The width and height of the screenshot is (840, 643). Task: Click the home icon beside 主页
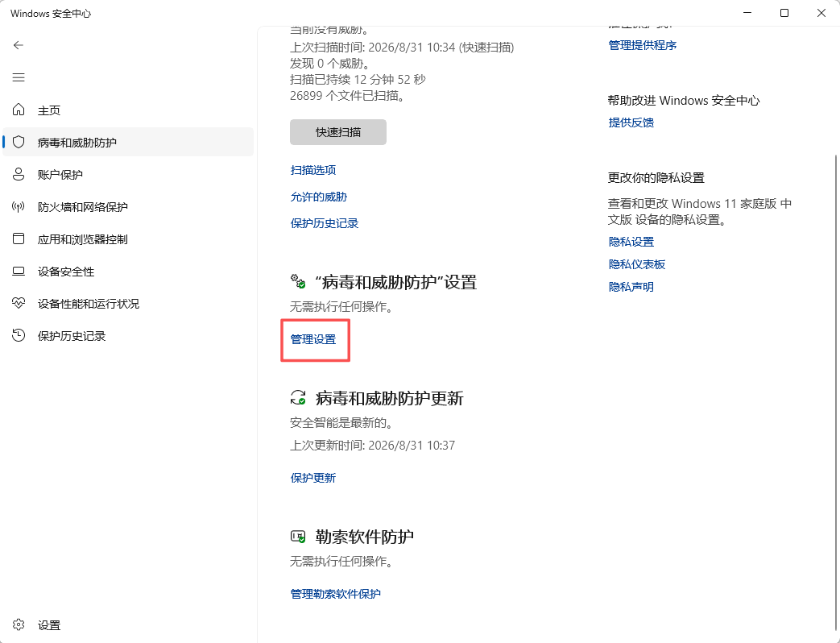coord(19,110)
